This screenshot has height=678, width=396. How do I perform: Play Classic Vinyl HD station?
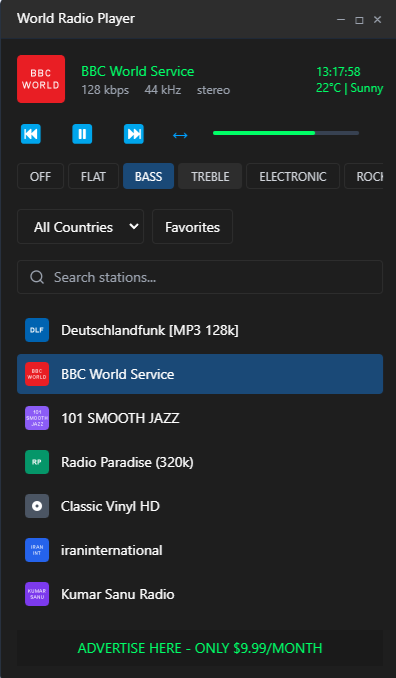pos(200,506)
